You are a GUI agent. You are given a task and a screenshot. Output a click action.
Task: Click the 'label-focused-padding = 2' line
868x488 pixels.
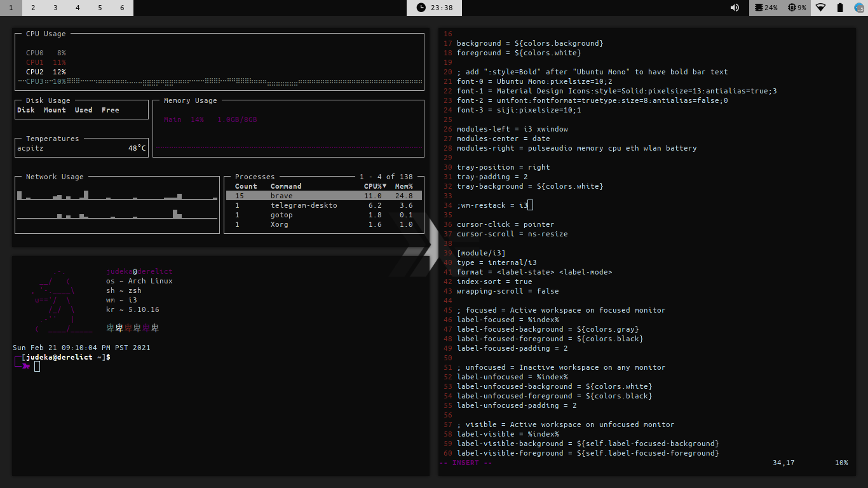click(512, 348)
